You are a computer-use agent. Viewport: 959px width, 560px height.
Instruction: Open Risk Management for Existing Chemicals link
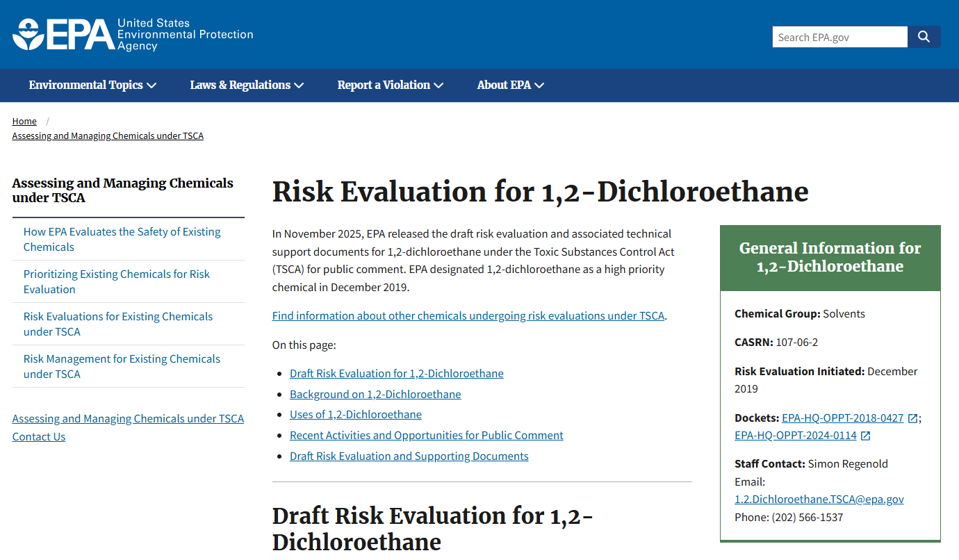point(122,366)
